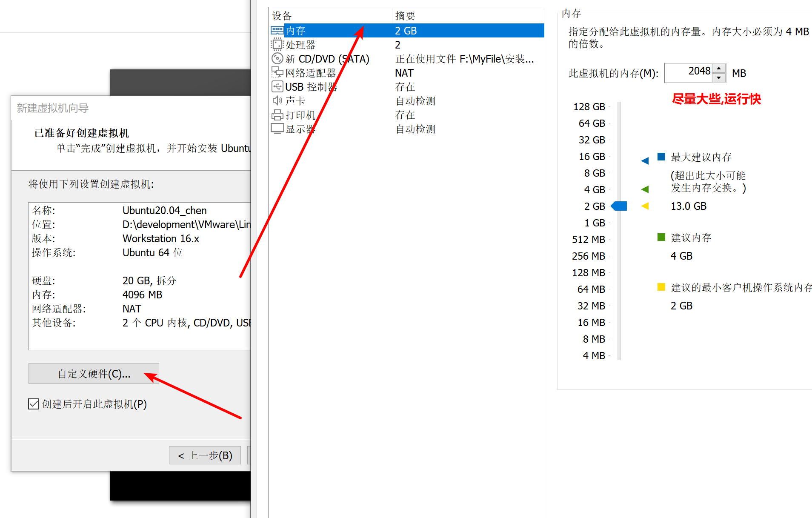Select the 新 CD/DVD (SATA) row

[x=407, y=59]
